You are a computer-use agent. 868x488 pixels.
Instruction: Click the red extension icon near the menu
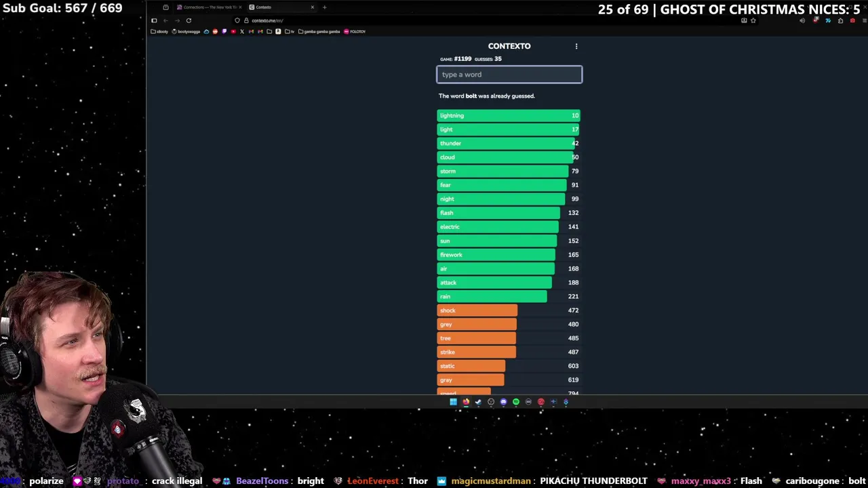click(852, 20)
